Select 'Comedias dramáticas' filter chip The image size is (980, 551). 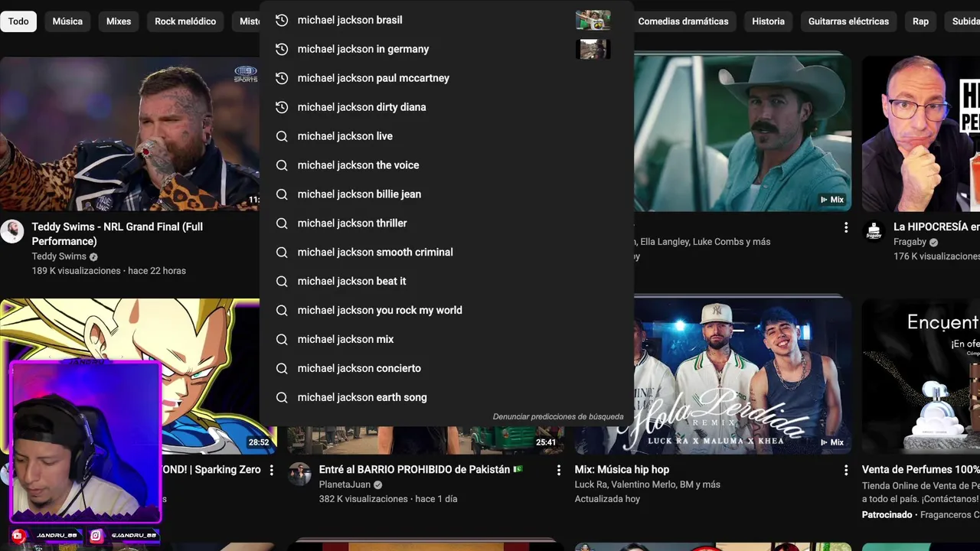point(683,21)
